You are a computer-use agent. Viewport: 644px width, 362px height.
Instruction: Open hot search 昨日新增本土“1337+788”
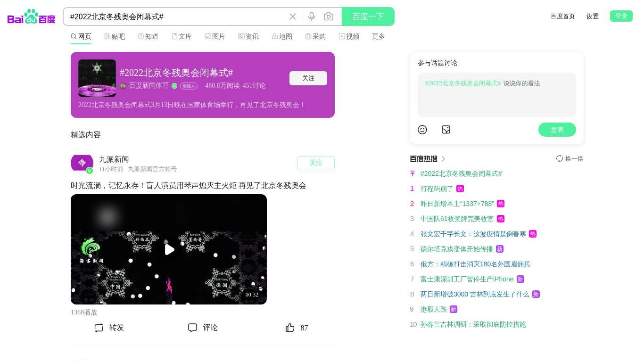tap(457, 204)
